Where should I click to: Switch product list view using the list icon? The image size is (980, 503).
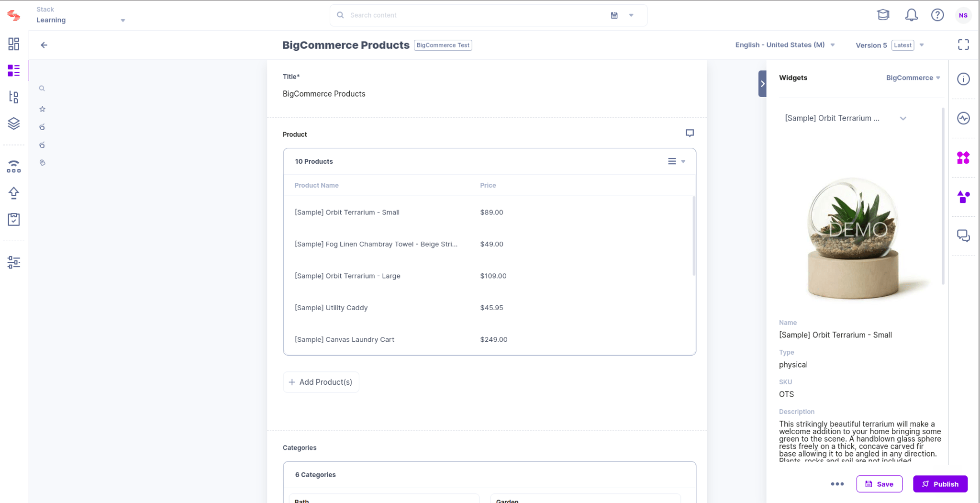point(672,161)
